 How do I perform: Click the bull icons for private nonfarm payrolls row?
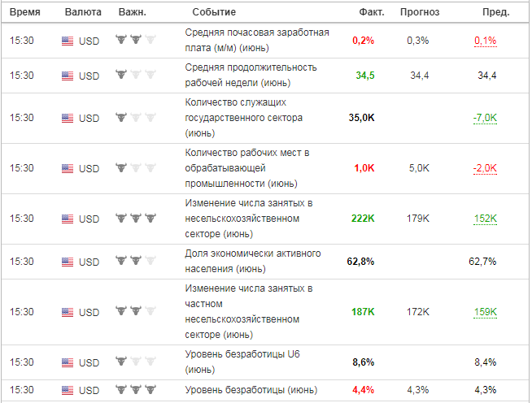(136, 310)
